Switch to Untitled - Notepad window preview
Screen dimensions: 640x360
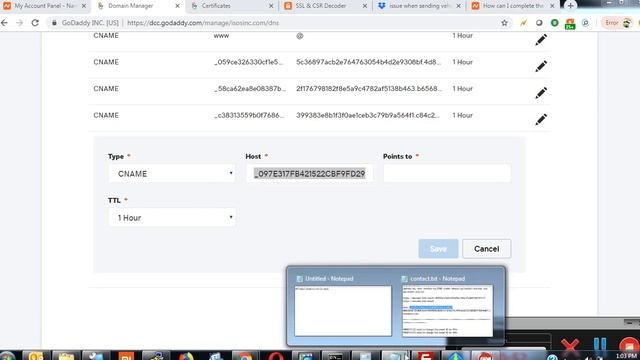(x=342, y=306)
